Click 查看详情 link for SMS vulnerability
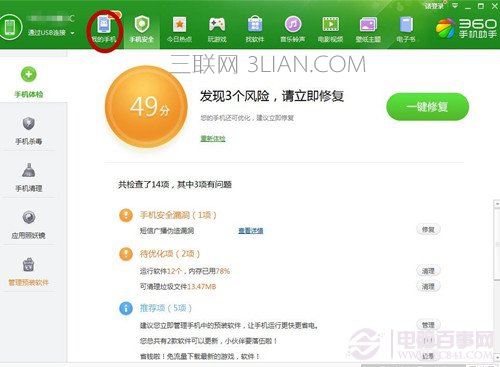Viewport: 500px width, 367px height. [251, 231]
